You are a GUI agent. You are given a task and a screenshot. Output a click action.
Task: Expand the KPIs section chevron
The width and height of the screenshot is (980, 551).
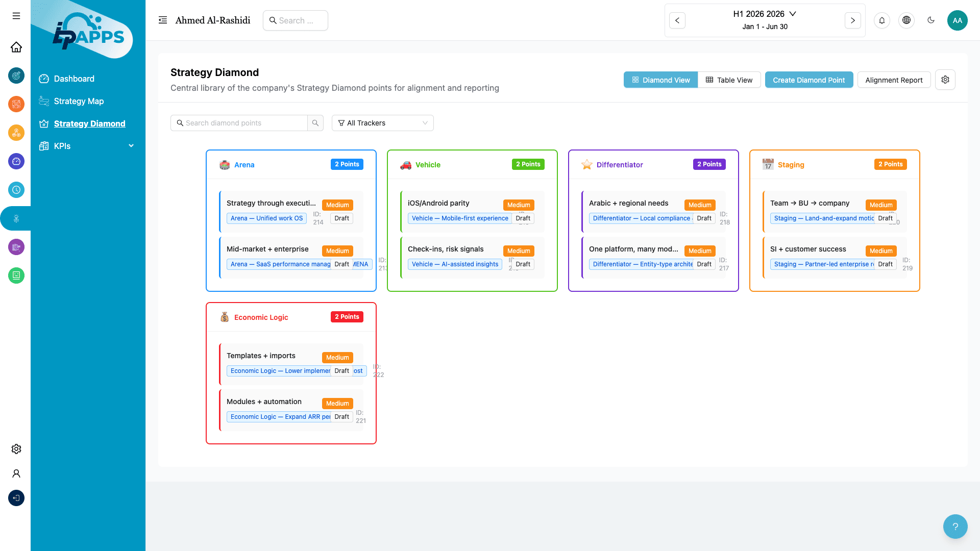tap(131, 146)
